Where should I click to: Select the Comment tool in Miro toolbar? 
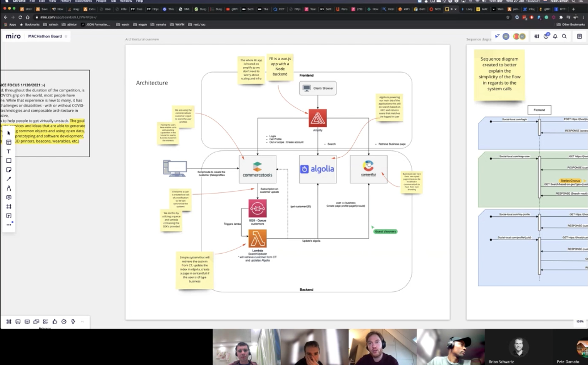pyautogui.click(x=9, y=198)
